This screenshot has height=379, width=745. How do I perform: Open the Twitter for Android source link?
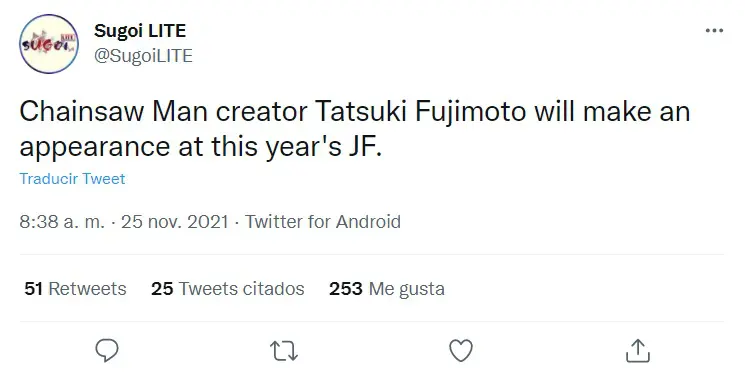point(323,222)
